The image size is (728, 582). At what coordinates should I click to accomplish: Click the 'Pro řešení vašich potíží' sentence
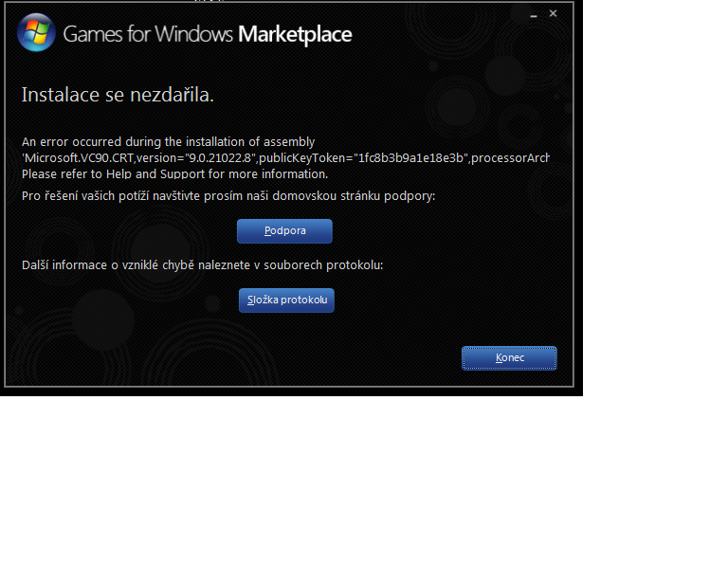(x=227, y=196)
